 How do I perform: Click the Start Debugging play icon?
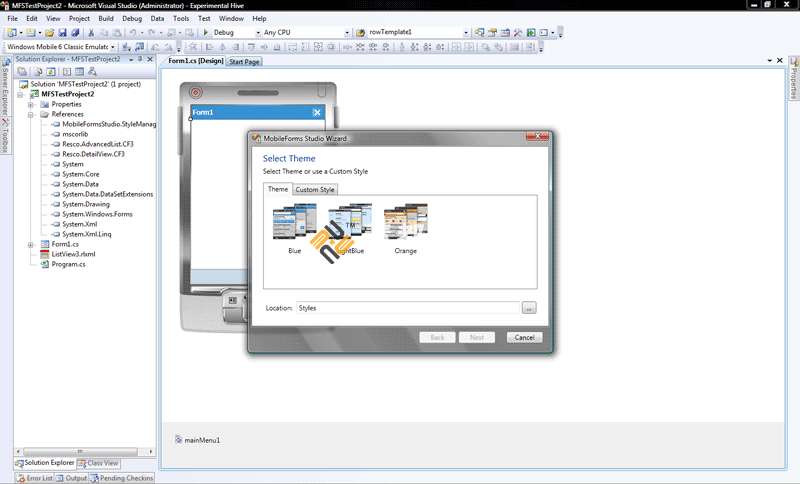tap(206, 33)
